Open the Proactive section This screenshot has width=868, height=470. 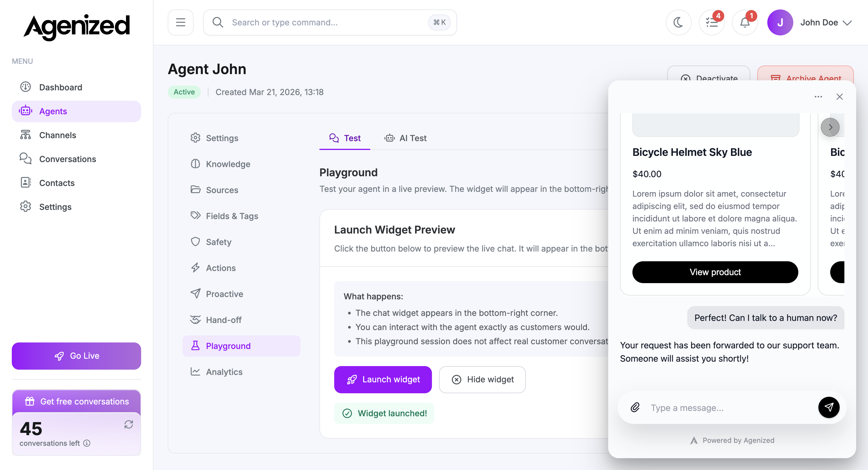241,294
